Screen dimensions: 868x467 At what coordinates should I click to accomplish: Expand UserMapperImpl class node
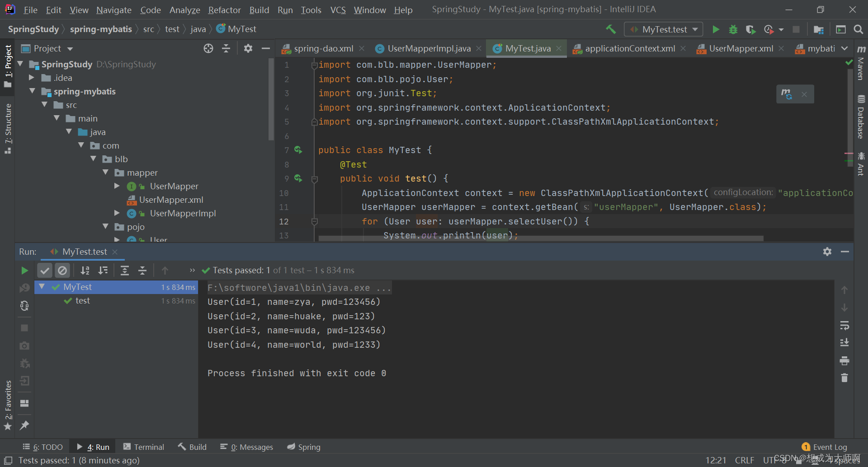(117, 213)
